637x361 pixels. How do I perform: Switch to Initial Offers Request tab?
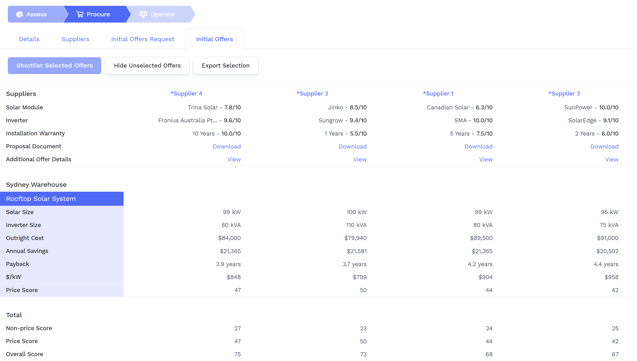(x=143, y=39)
